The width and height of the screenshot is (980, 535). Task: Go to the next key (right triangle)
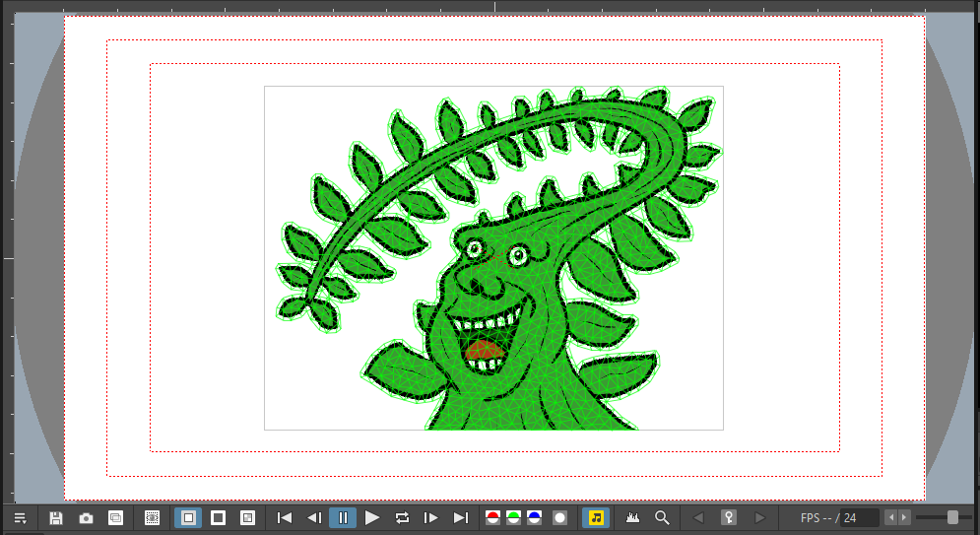[x=759, y=518]
